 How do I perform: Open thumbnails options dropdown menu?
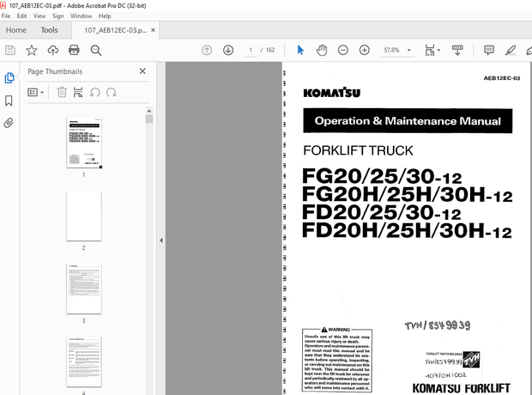tap(36, 92)
